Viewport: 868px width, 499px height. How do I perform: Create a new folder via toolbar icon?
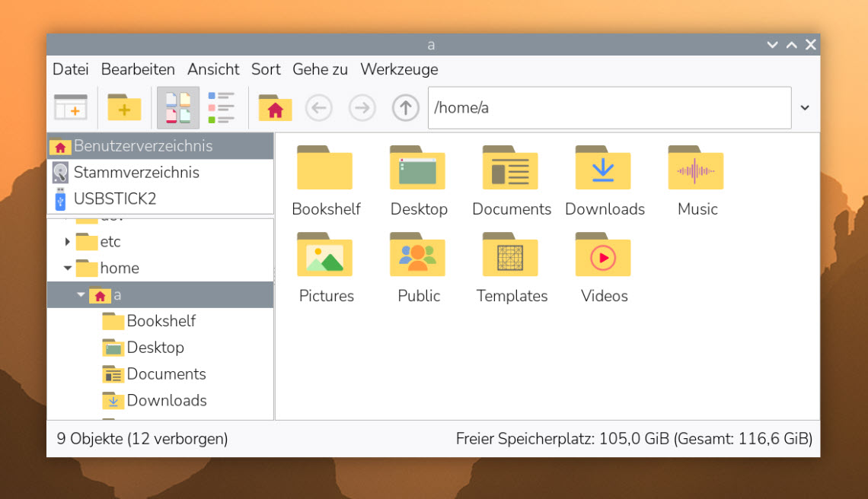tap(124, 108)
